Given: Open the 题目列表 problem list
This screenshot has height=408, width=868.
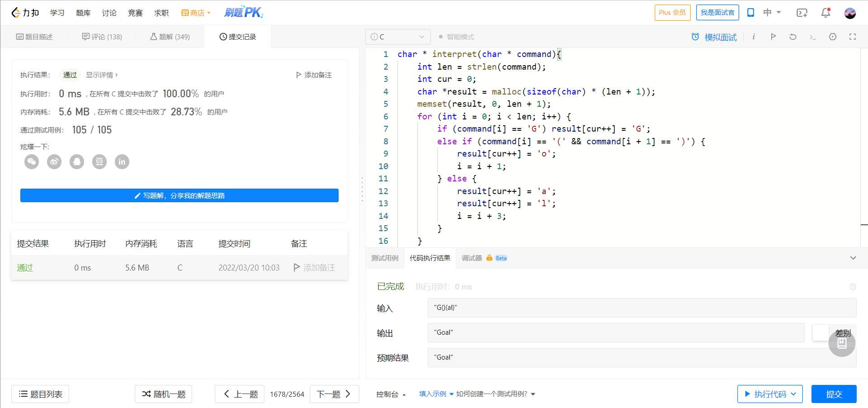Looking at the screenshot, I should pos(40,394).
